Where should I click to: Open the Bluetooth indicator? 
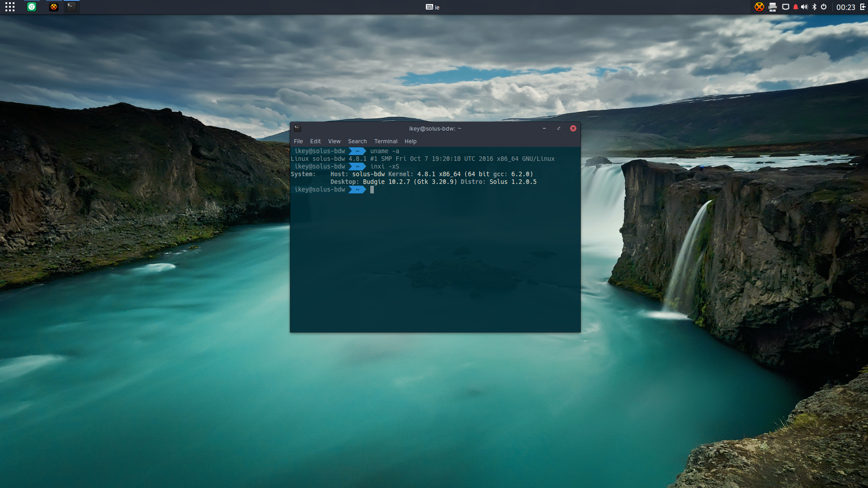pyautogui.click(x=814, y=7)
